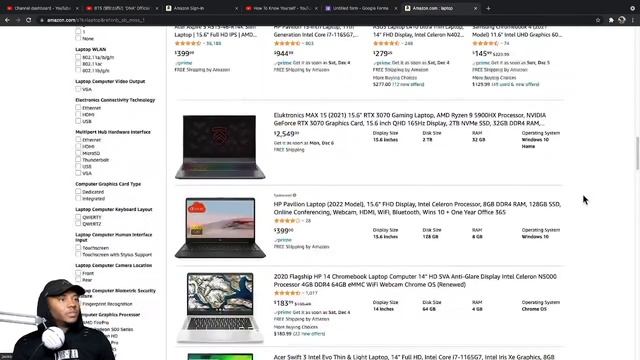Open the browser extensions puzzle icon
The image size is (640, 360).
pyautogui.click(x=611, y=20)
